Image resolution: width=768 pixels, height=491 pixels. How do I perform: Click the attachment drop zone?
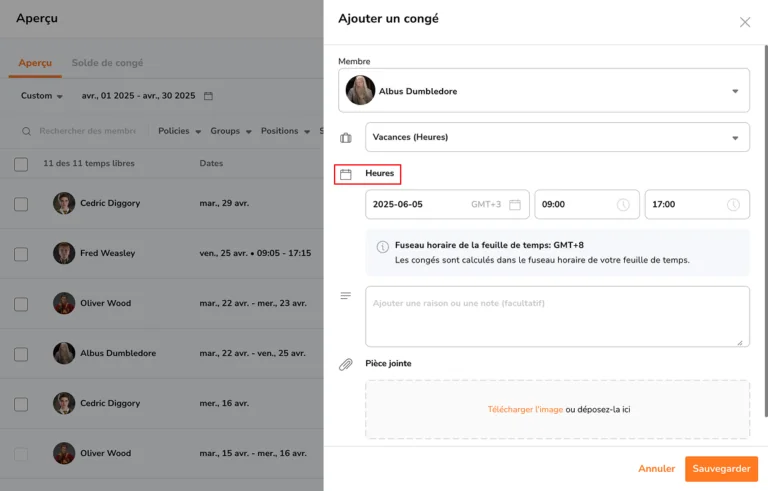tap(557, 409)
